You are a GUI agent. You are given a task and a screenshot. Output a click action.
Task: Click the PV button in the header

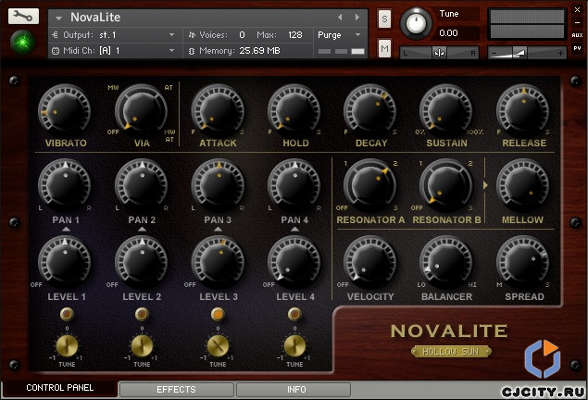577,48
